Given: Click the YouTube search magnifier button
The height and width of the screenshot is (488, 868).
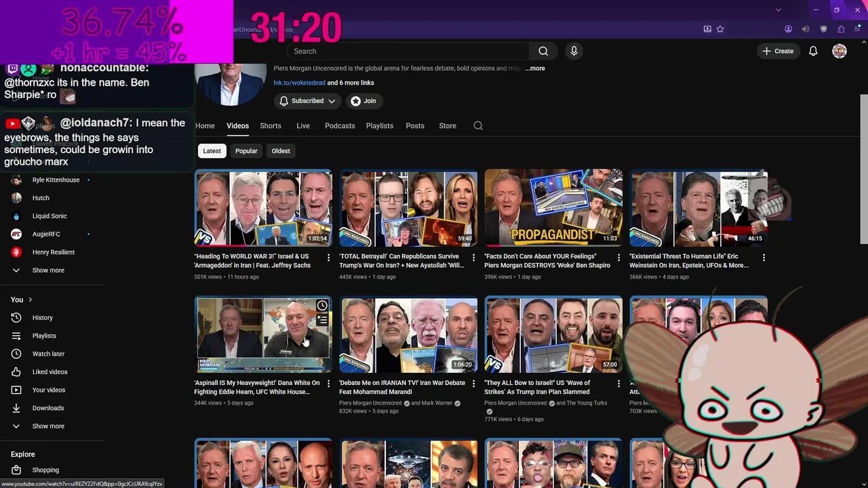Looking at the screenshot, I should (x=543, y=51).
